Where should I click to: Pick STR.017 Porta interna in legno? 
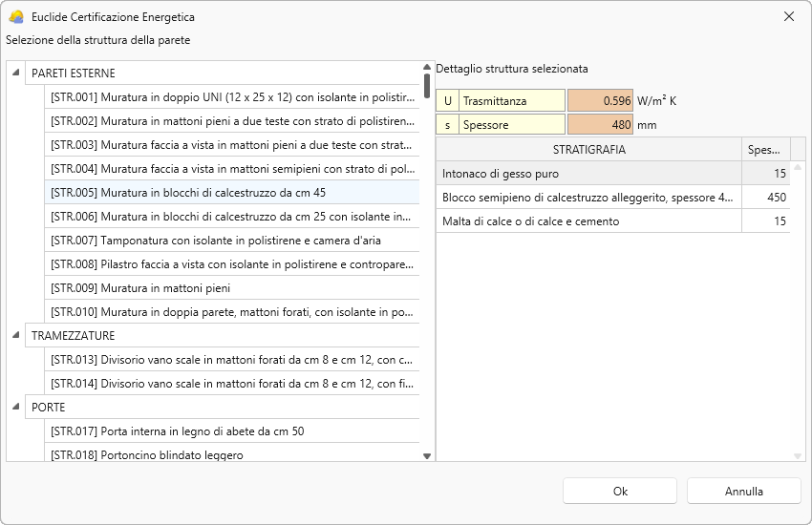[231, 431]
